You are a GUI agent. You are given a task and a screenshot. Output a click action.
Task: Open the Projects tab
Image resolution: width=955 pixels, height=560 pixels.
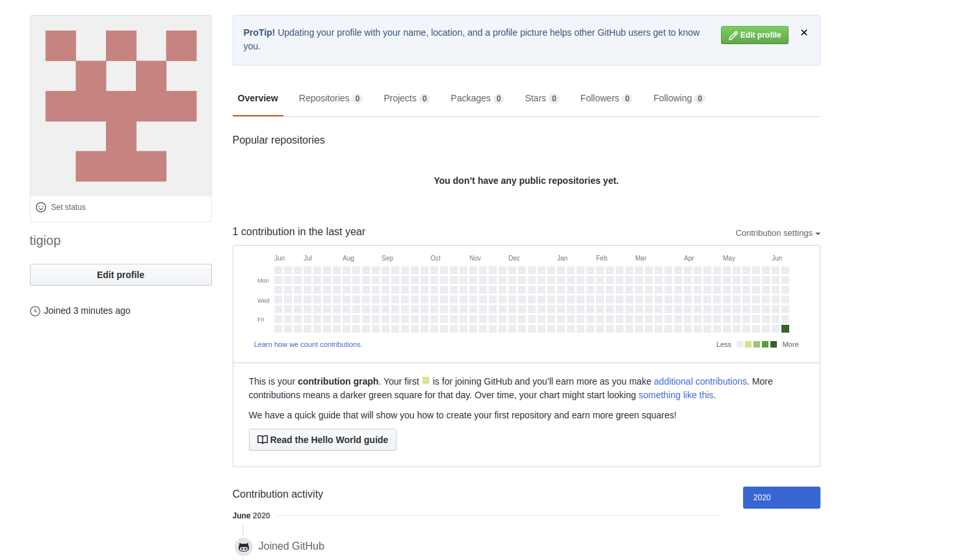[x=406, y=99]
